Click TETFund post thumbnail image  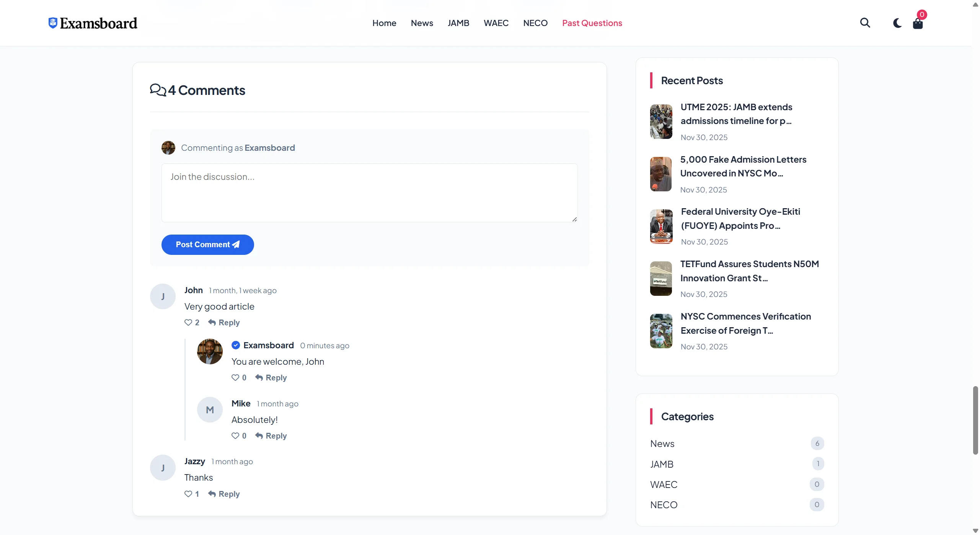(x=661, y=279)
